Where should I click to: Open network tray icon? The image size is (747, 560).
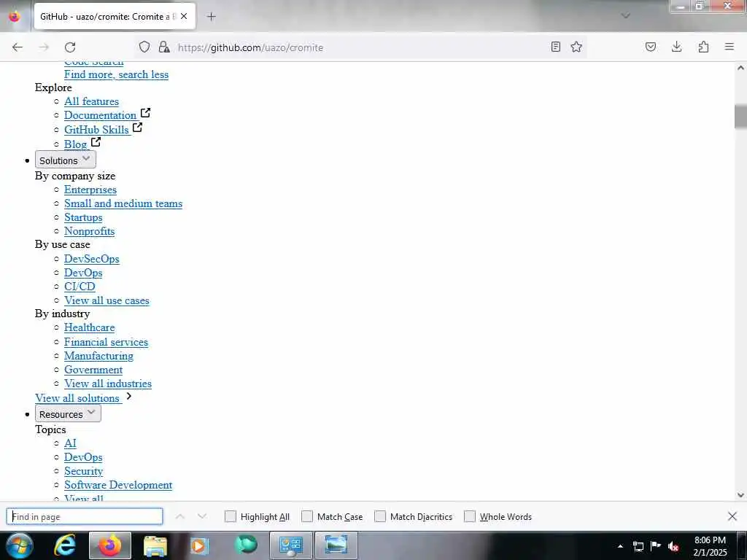[638, 546]
